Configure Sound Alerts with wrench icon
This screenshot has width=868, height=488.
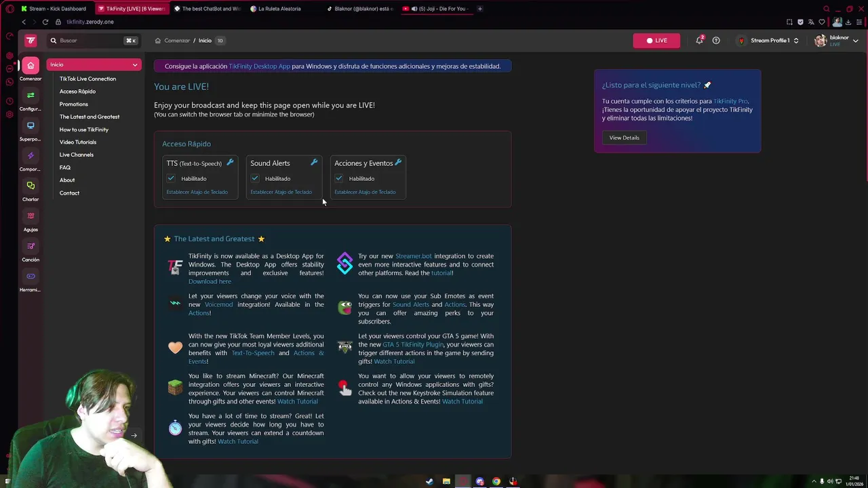click(x=314, y=162)
